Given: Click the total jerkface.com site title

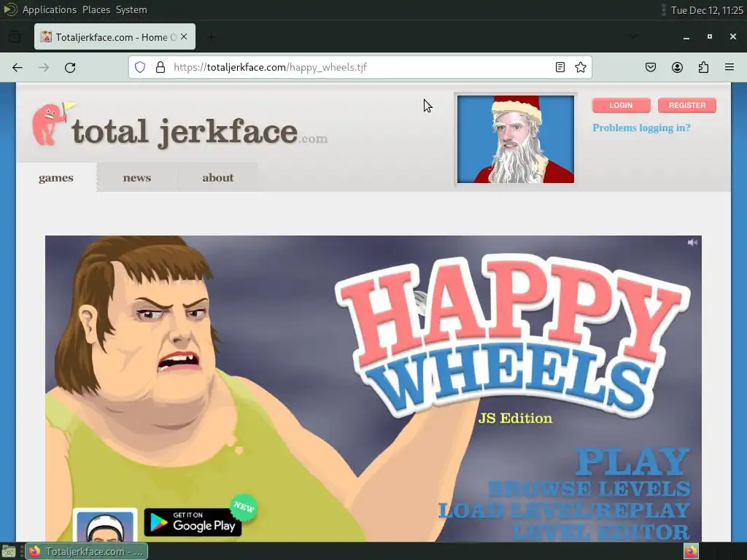Looking at the screenshot, I should tap(199, 132).
